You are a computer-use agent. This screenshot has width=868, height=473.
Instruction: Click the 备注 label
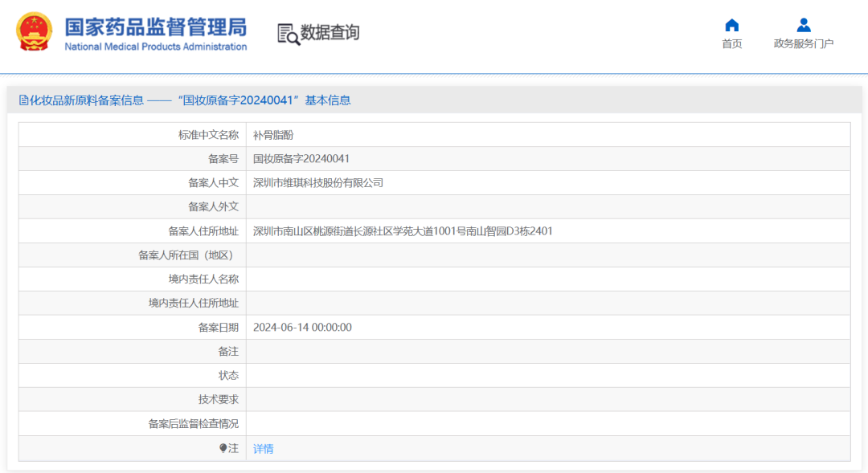[x=228, y=351]
